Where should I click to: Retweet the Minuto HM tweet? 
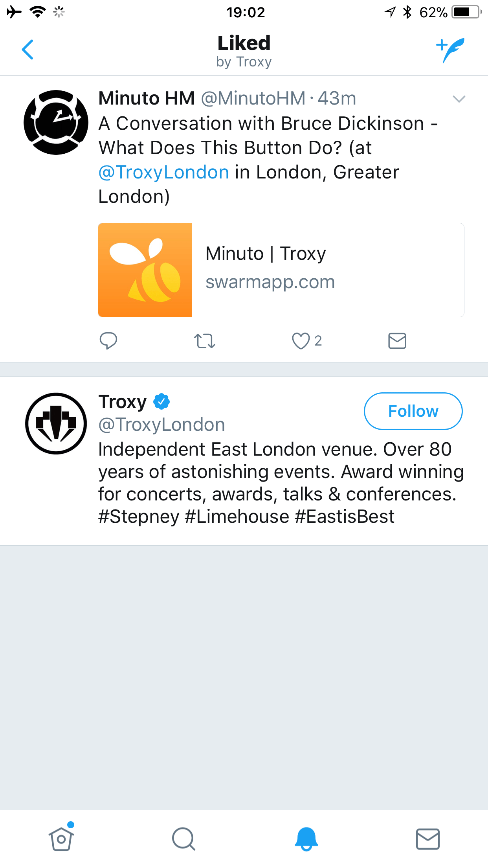[205, 341]
